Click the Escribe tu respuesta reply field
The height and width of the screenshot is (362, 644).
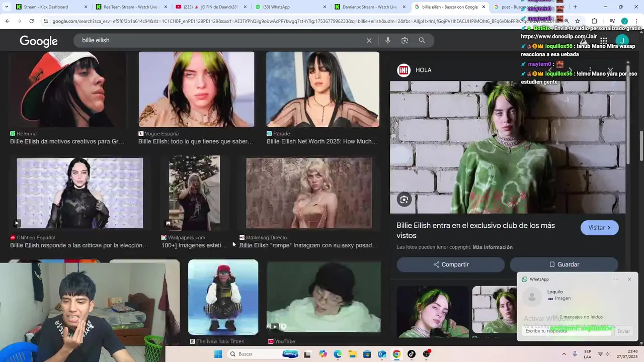567,331
